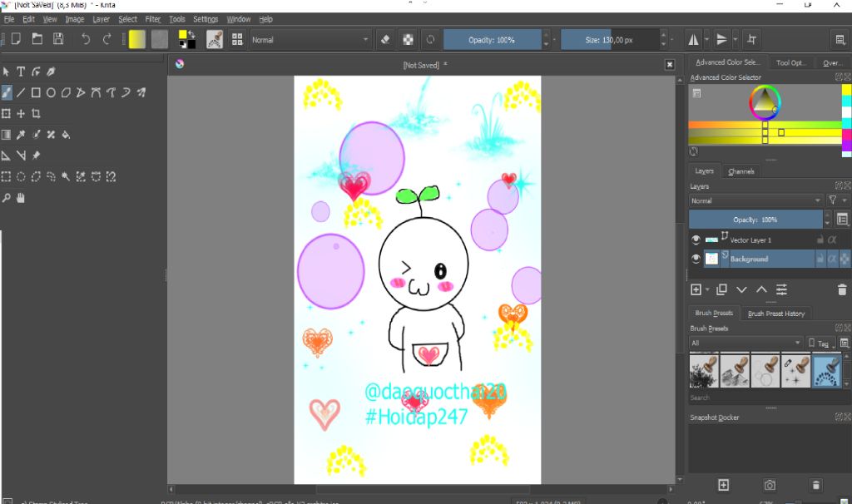Select the Color Picker eyedropper tool

[x=21, y=135]
